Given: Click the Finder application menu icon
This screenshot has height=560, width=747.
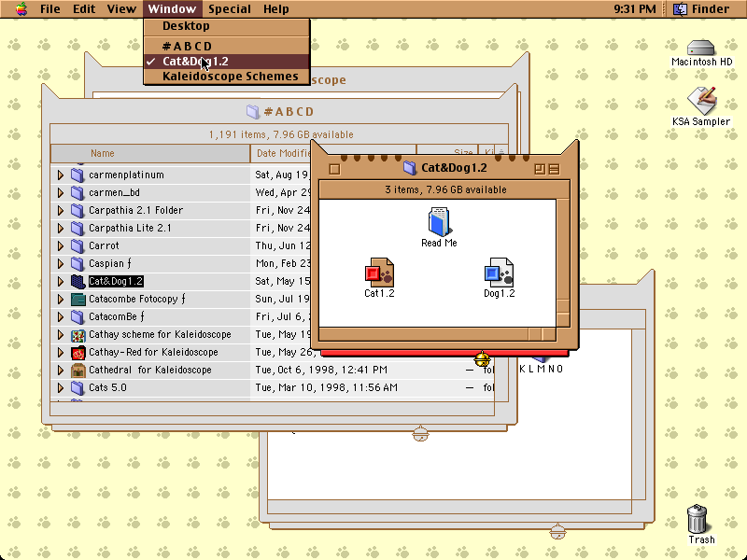Looking at the screenshot, I should 680,9.
